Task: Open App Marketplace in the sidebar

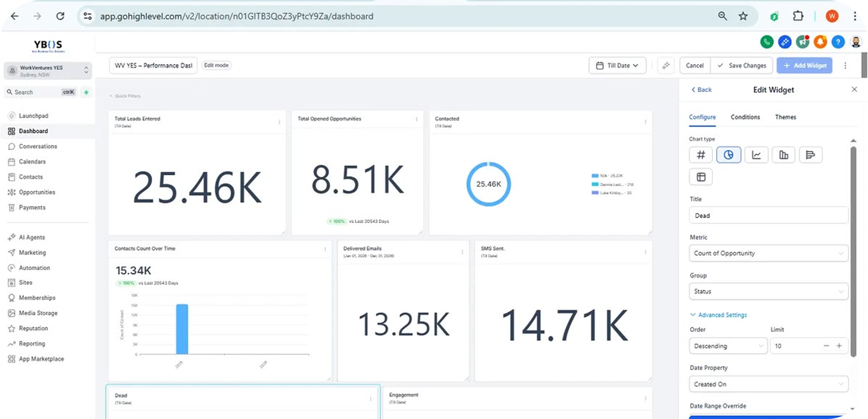Action: (x=41, y=359)
